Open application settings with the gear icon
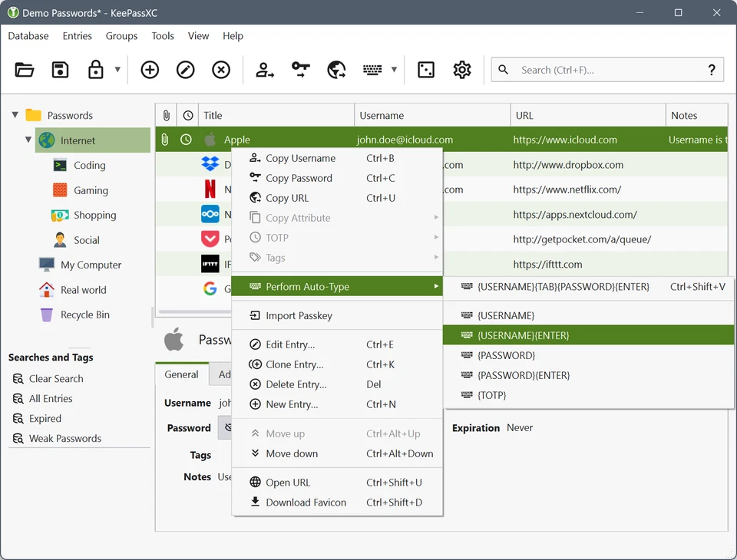 pyautogui.click(x=461, y=69)
